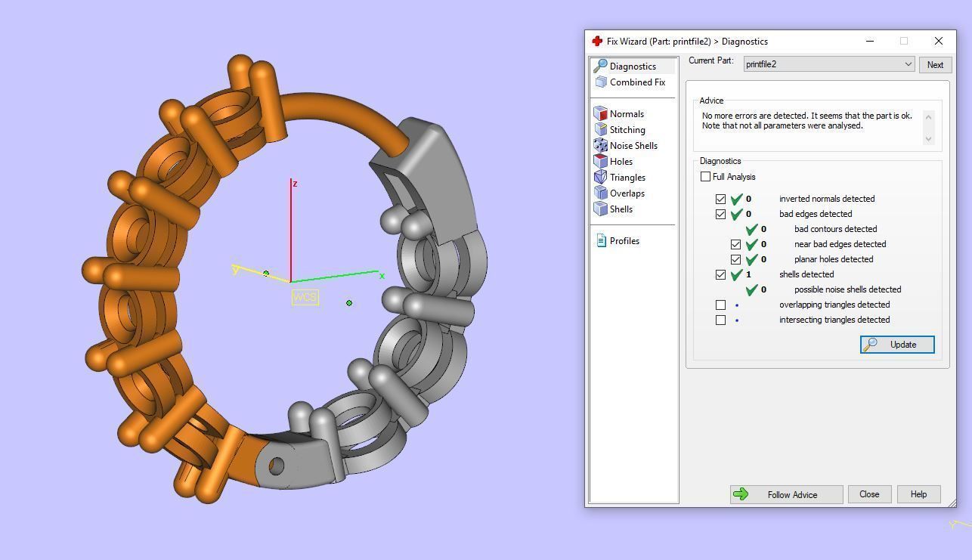
Task: Close Fix Wizard with title bar X
Action: click(939, 41)
